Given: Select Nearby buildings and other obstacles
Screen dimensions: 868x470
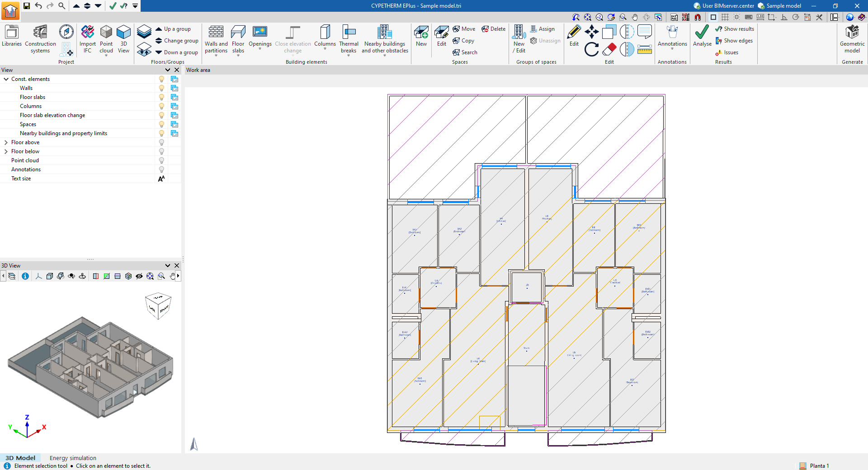Looking at the screenshot, I should point(385,39).
